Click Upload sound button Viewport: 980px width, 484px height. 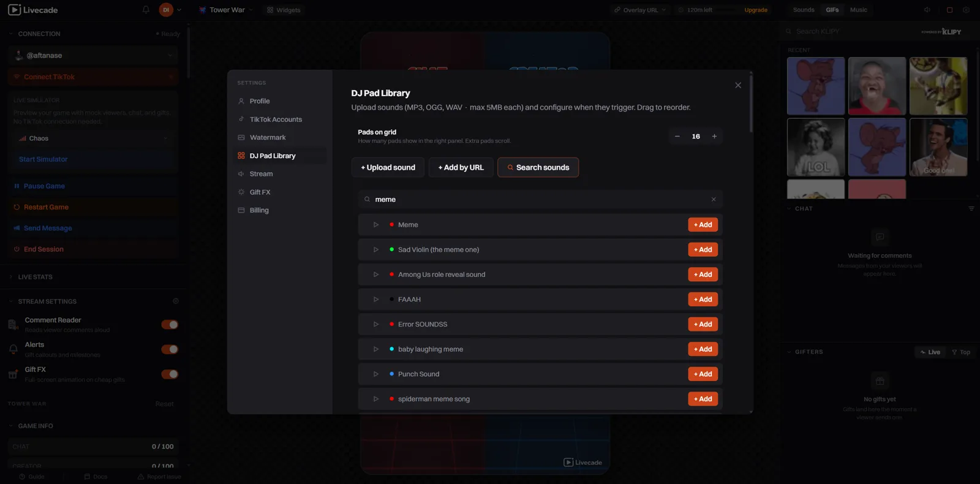[388, 167]
